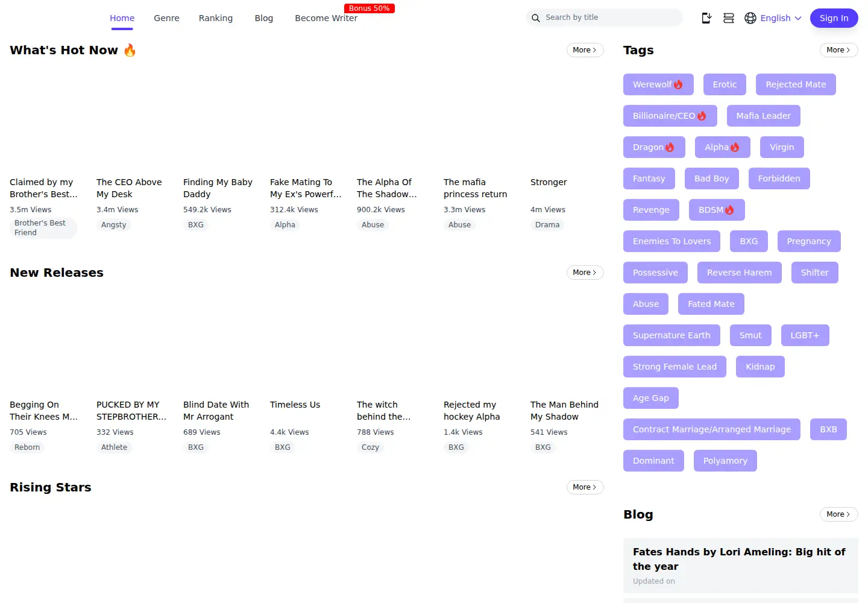868x603 pixels.
Task: Open the new release Timeless Us
Action: [295, 405]
